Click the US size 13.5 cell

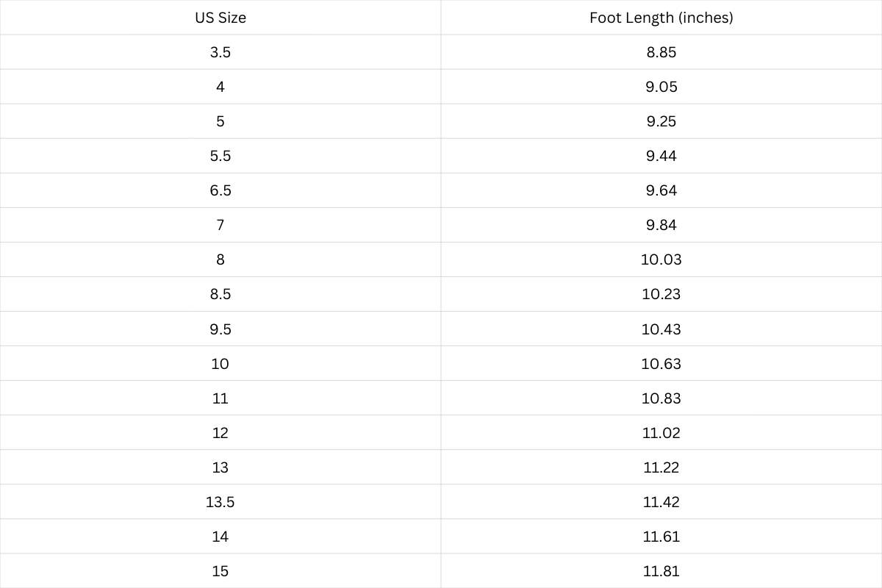tap(220, 502)
